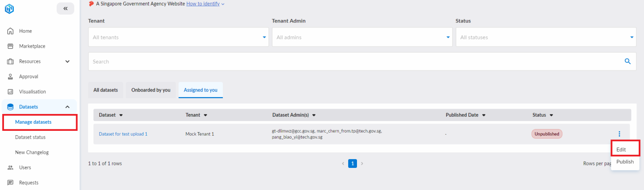
Task: Collapse the sidebar with double-chevron button
Action: (x=66, y=8)
